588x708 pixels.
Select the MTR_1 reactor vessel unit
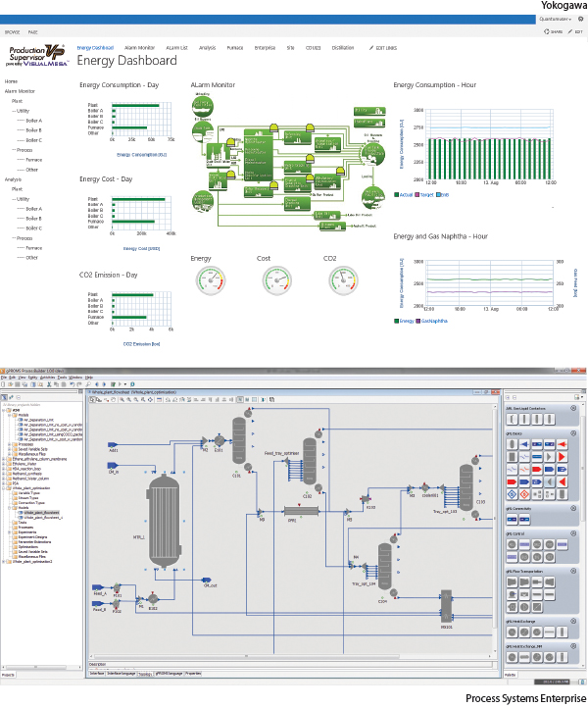point(165,522)
